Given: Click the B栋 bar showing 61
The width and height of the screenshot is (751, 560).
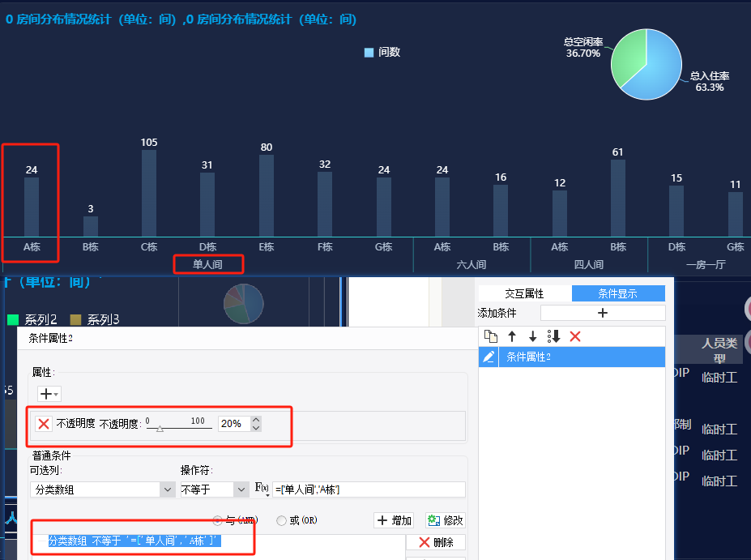Looking at the screenshot, I should coord(618,199).
